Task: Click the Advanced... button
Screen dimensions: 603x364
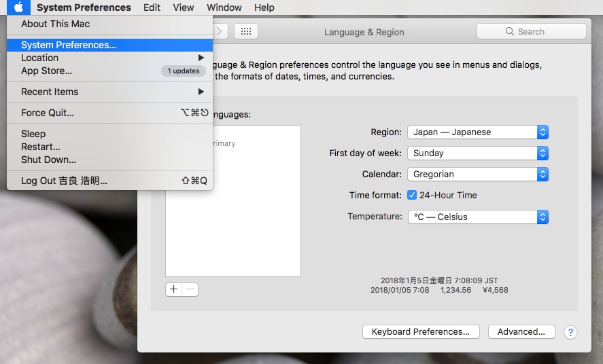Action: pyautogui.click(x=521, y=332)
